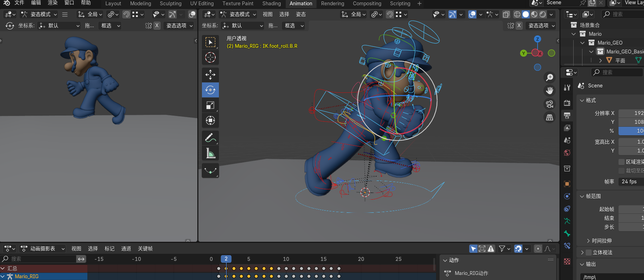Switch to material preview shading
Screen dimensions: 644x280
(534, 15)
